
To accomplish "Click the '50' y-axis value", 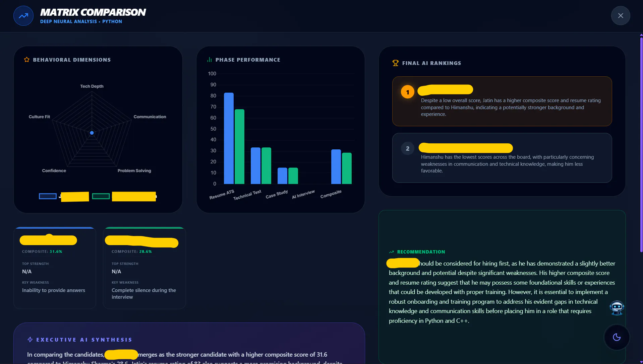I will (213, 129).
